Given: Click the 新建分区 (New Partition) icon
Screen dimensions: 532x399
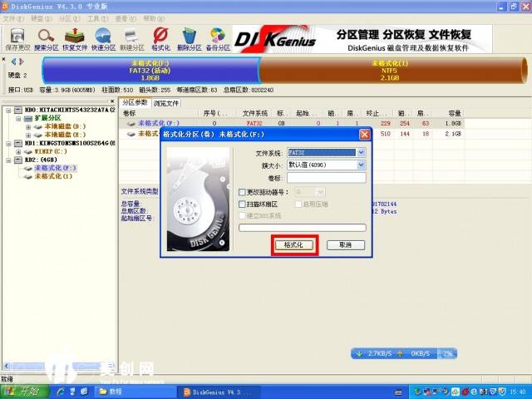Looking at the screenshot, I should [132, 37].
